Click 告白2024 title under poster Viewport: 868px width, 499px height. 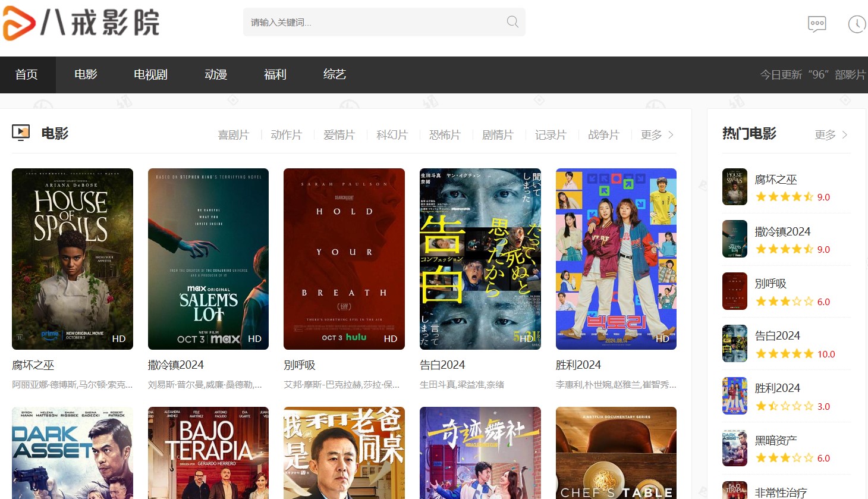pos(442,365)
